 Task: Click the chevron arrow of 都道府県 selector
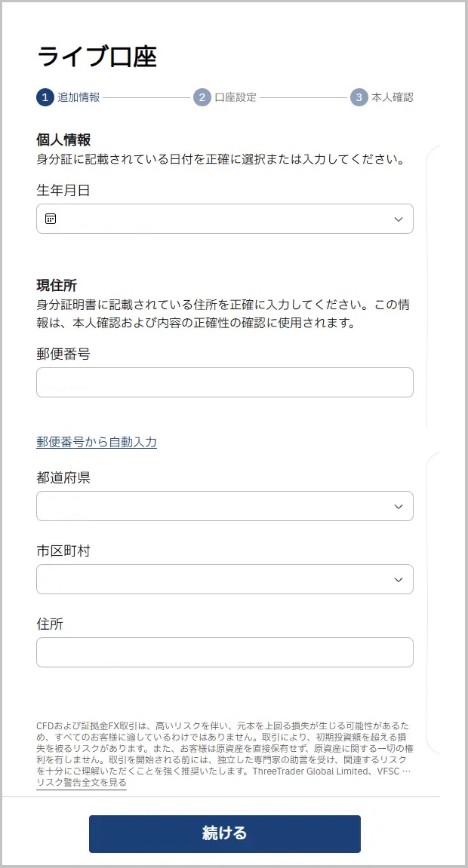[399, 506]
